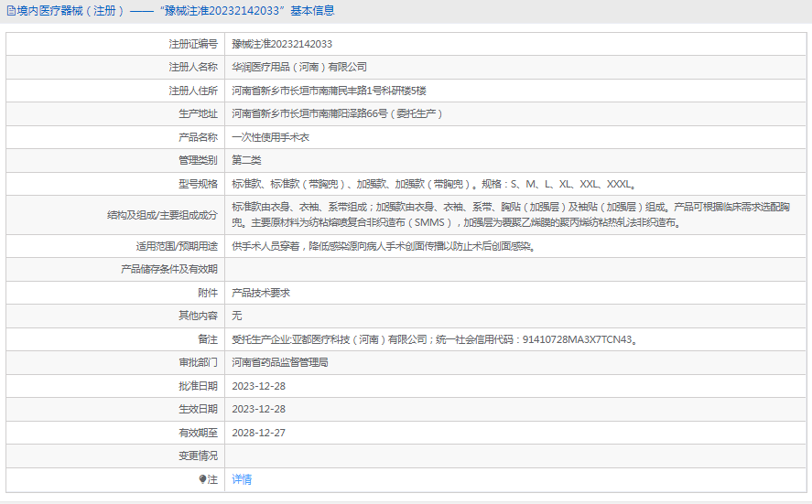Click the 注册人名称 label
The height and width of the screenshot is (504, 812).
[x=193, y=68]
